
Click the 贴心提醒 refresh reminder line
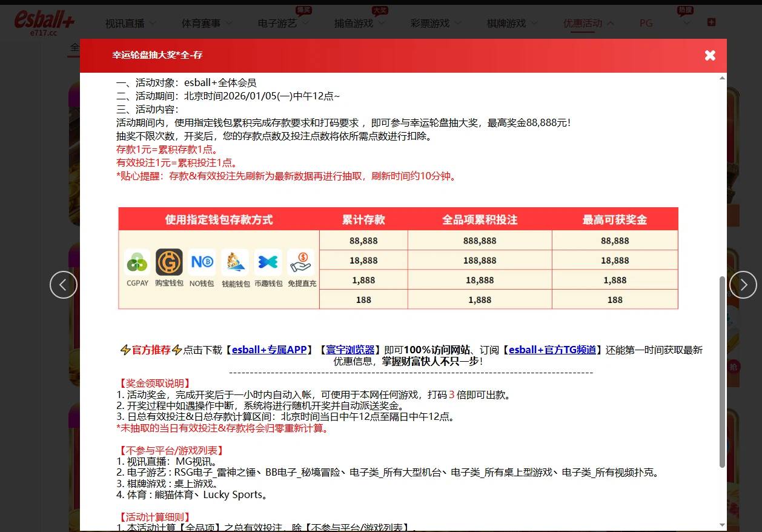[287, 176]
